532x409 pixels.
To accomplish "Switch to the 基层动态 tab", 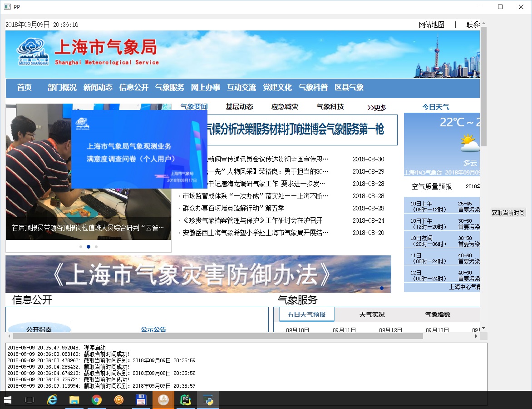I will tap(240, 107).
